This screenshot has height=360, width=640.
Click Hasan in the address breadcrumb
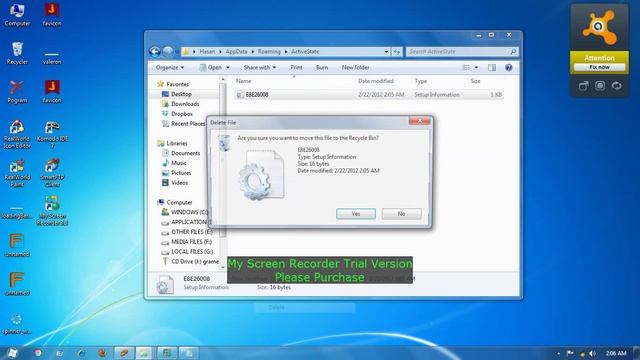[207, 52]
